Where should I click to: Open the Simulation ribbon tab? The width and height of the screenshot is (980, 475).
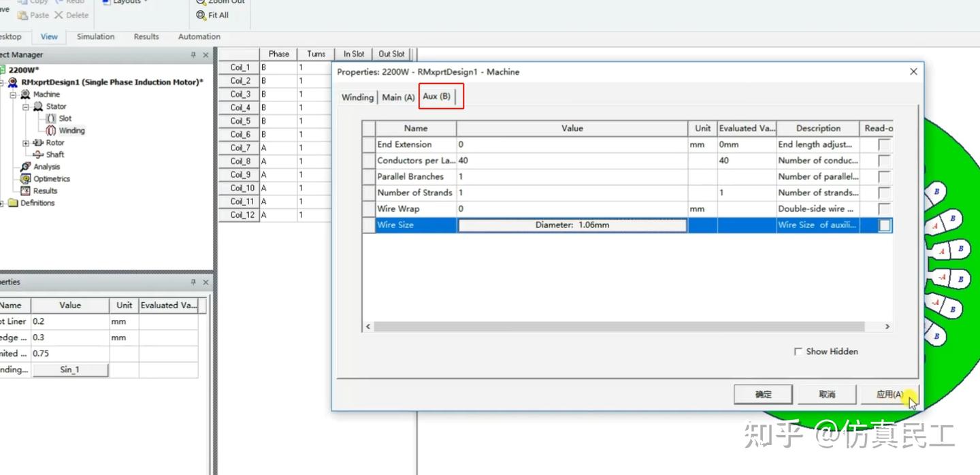(95, 37)
